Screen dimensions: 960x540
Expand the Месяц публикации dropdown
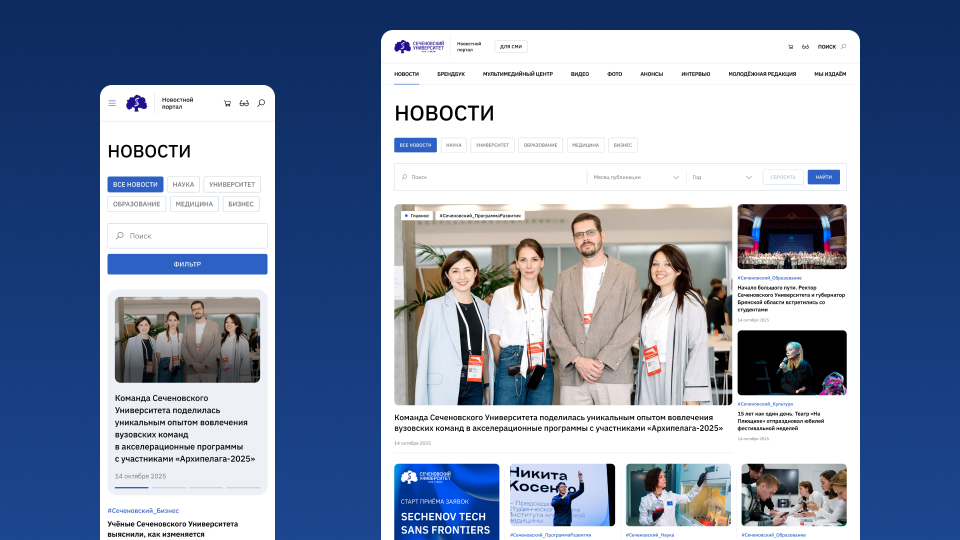[636, 177]
